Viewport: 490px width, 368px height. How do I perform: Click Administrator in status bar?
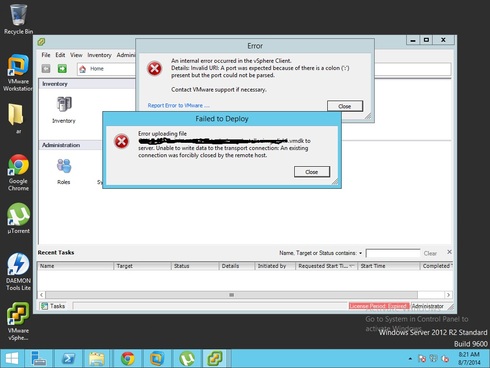428,306
